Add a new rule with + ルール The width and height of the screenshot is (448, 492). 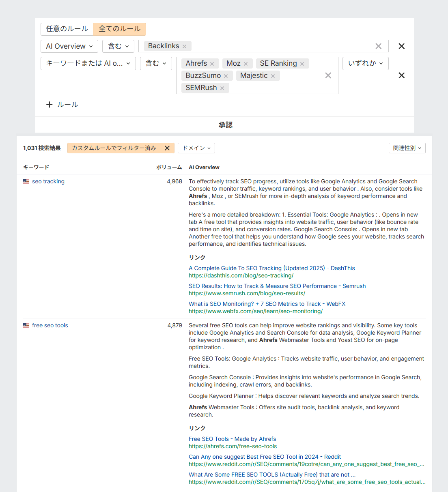pyautogui.click(x=62, y=104)
